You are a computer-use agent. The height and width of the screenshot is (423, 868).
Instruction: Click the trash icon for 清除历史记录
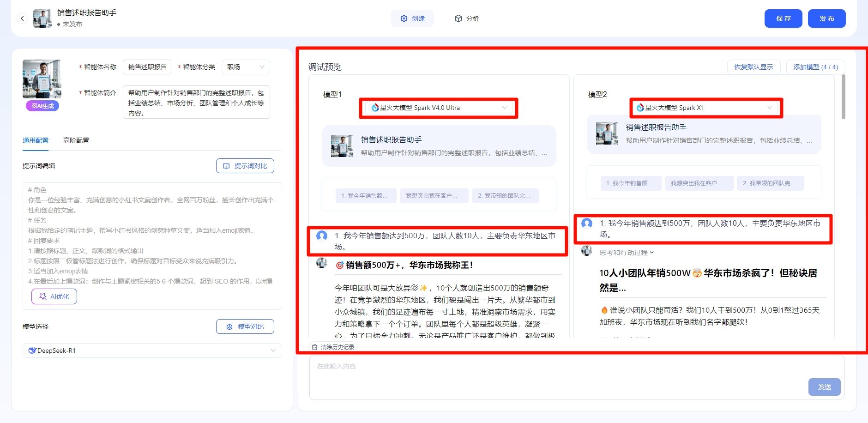(x=315, y=347)
